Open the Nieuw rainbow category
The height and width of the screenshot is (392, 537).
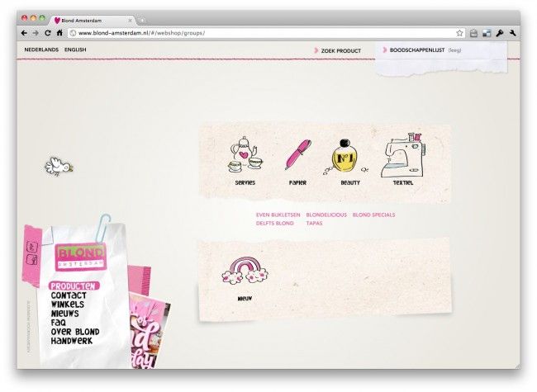245,270
